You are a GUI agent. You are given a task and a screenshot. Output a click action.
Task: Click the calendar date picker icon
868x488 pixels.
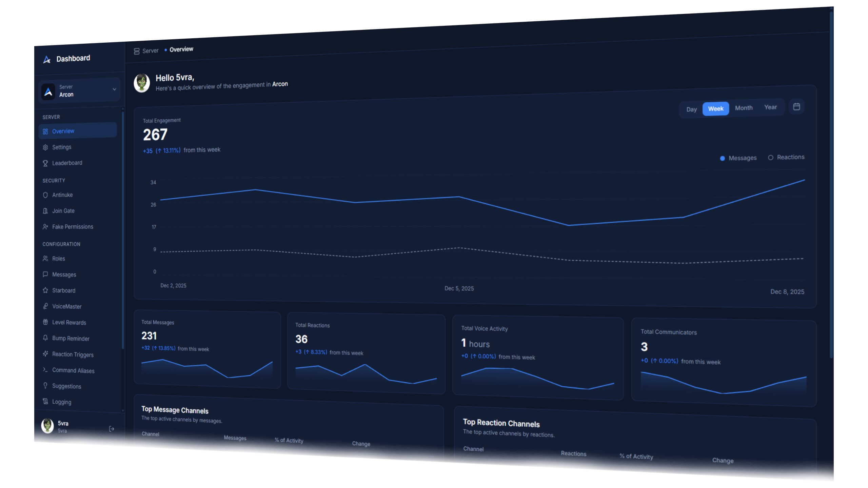tap(796, 107)
